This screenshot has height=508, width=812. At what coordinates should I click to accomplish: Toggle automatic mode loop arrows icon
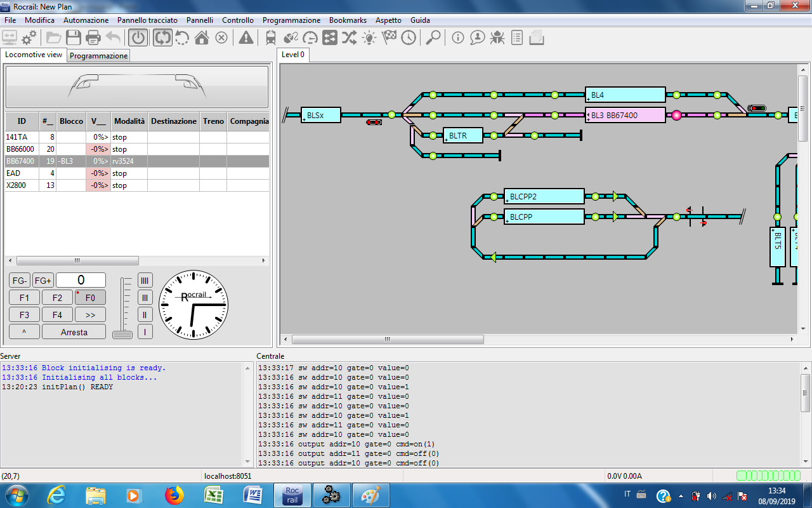162,37
